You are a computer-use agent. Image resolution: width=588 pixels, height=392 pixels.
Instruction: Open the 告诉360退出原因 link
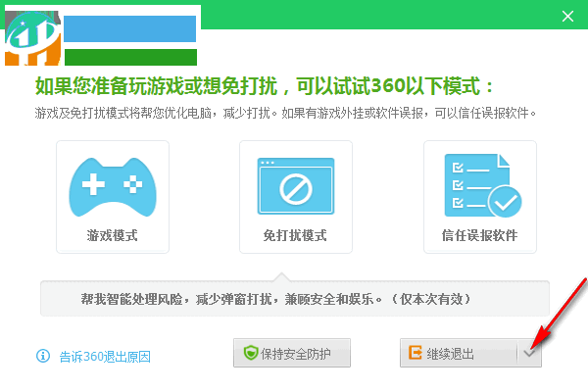pyautogui.click(x=105, y=357)
